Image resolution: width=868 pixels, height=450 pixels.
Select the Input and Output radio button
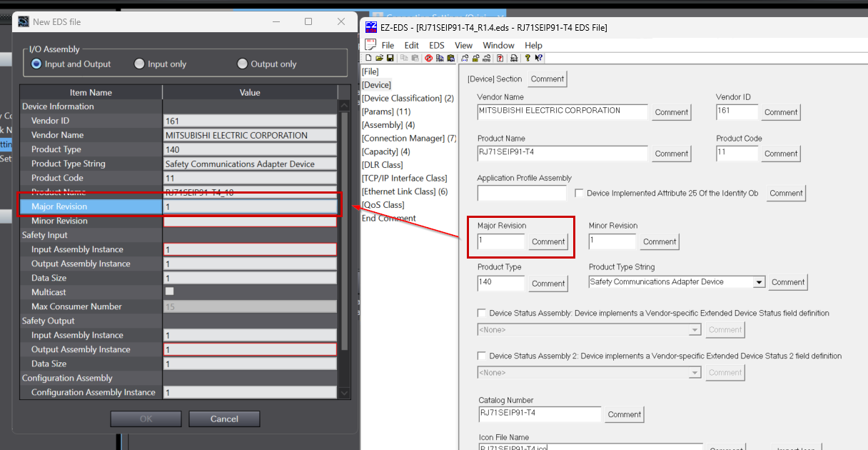click(36, 64)
